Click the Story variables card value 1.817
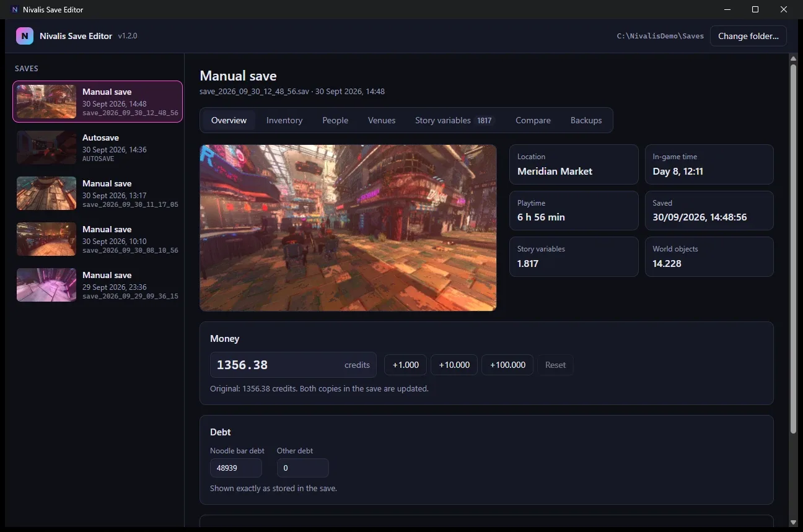Screen dimensions: 803x532 click(528, 263)
